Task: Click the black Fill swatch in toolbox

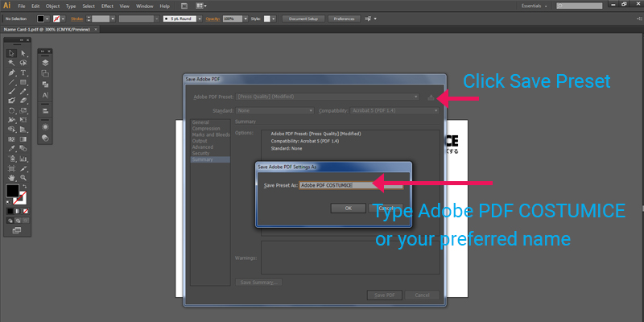Action: coord(12,191)
